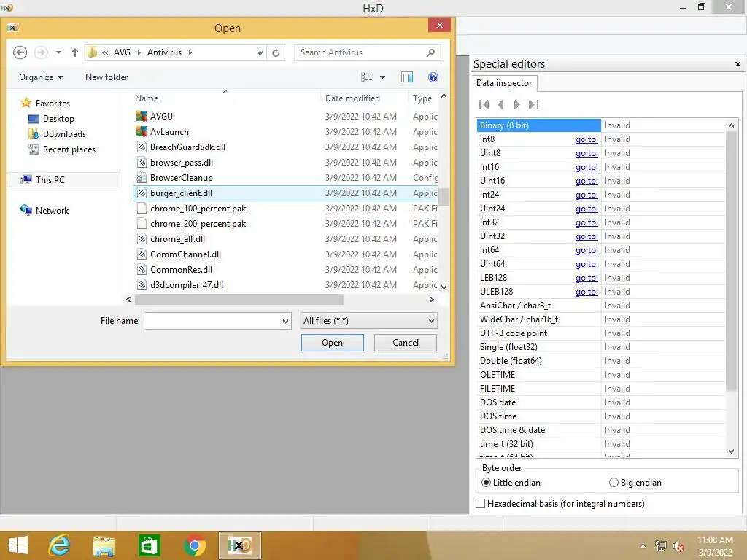The image size is (747, 560).
Task: Open the Windows Store taskbar icon
Action: click(x=149, y=545)
